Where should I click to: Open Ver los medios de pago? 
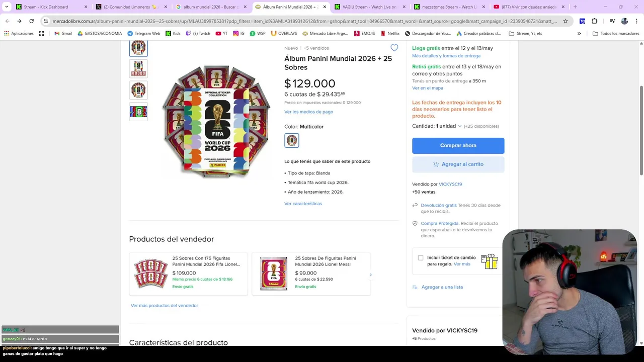(x=308, y=112)
